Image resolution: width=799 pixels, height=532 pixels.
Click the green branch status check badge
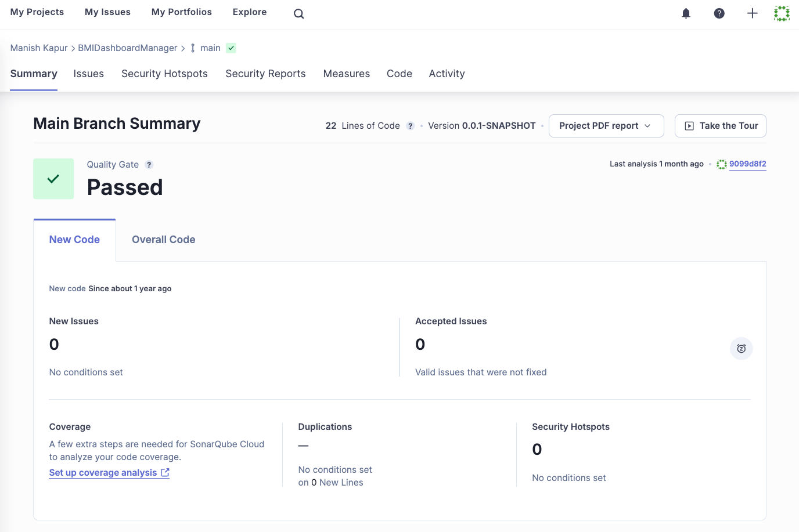[231, 48]
